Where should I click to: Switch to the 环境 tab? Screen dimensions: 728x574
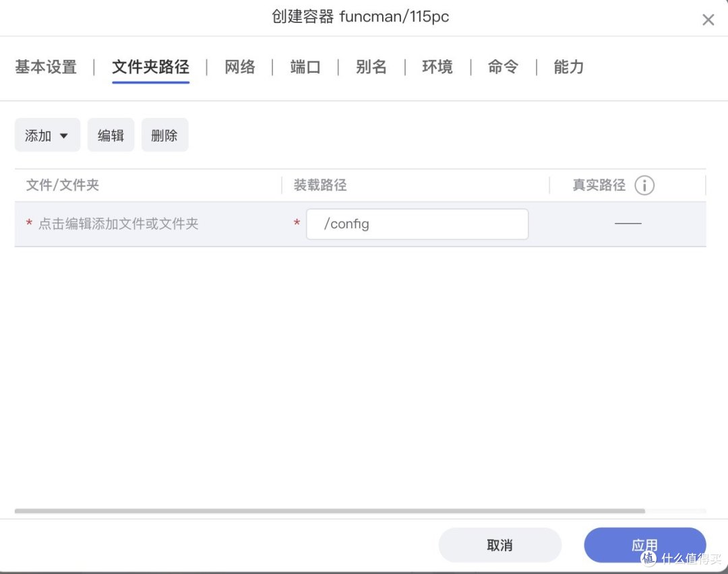(436, 67)
